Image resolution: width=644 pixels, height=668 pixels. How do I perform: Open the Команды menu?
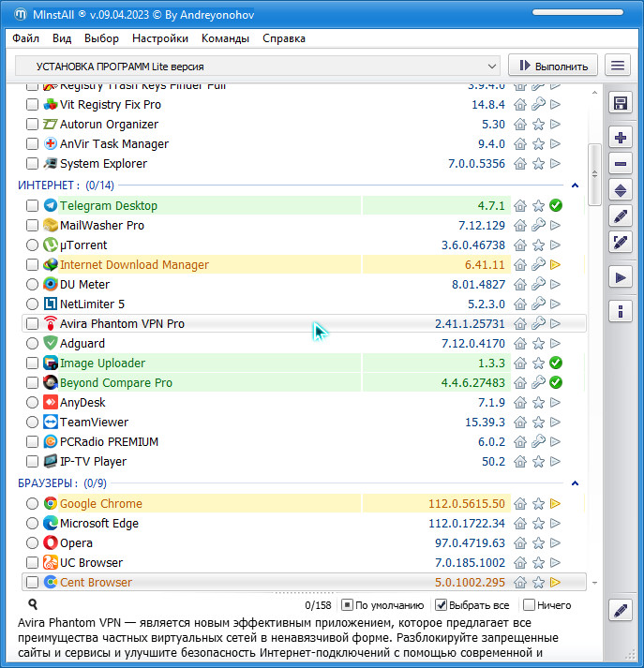coord(225,38)
